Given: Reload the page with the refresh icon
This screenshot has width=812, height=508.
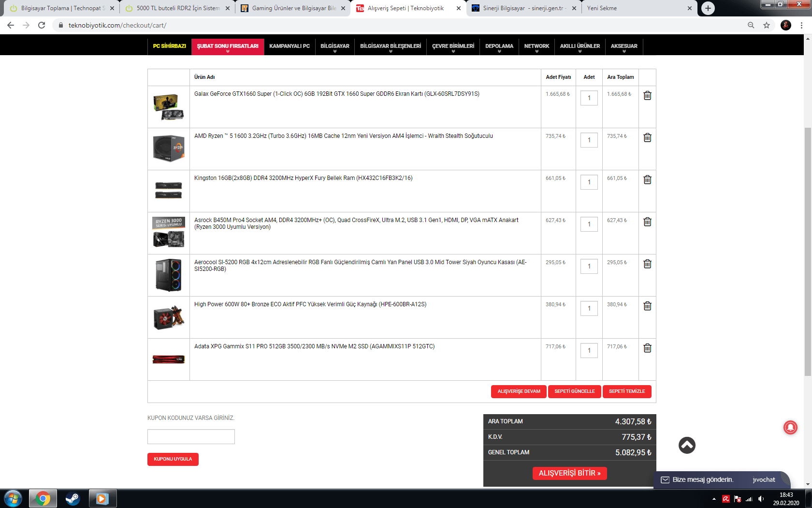Looking at the screenshot, I should [42, 25].
